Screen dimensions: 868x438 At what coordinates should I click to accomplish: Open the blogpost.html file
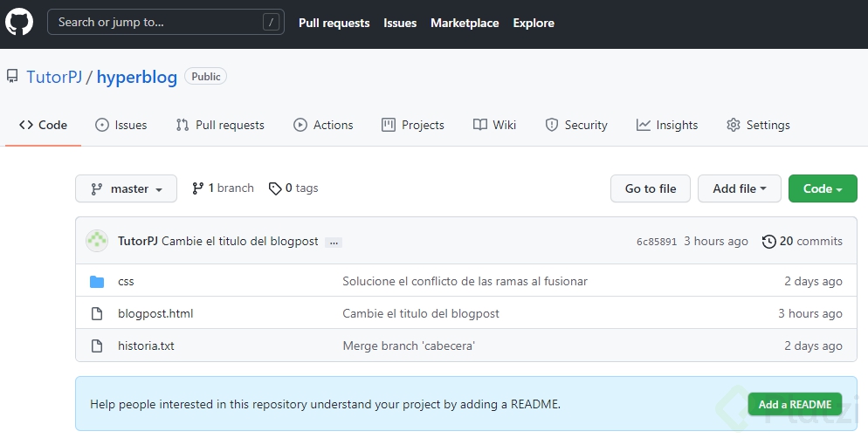(x=155, y=313)
